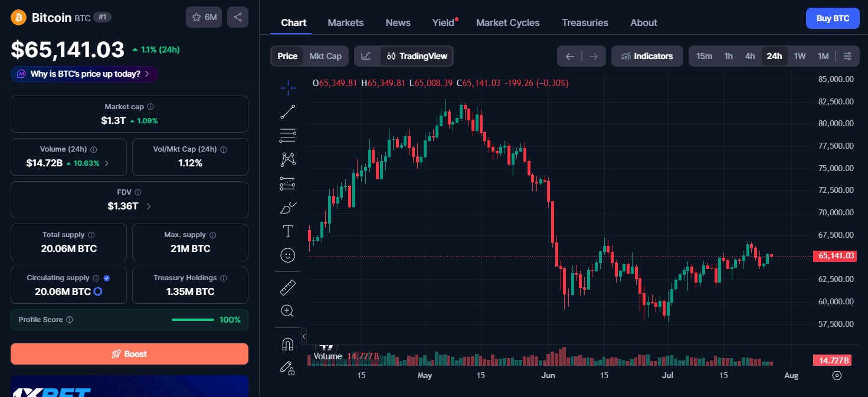Click the orange Bitcoin logo icon
The image size is (868, 397).
click(19, 17)
